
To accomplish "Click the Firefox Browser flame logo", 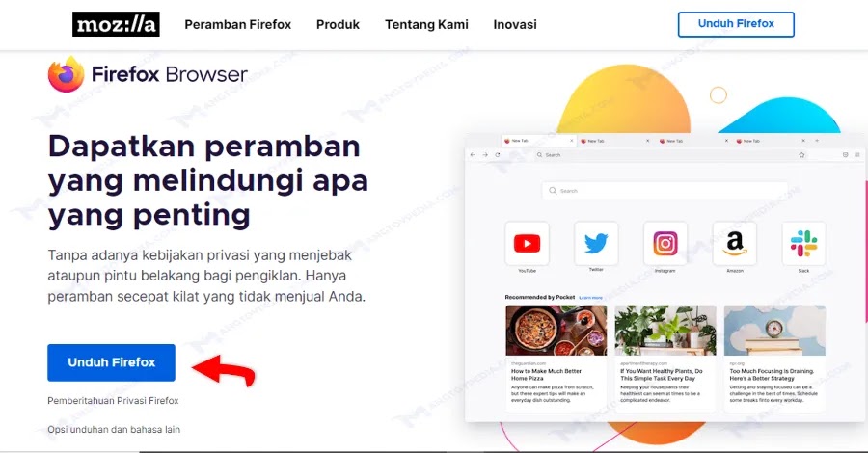I will (66, 74).
